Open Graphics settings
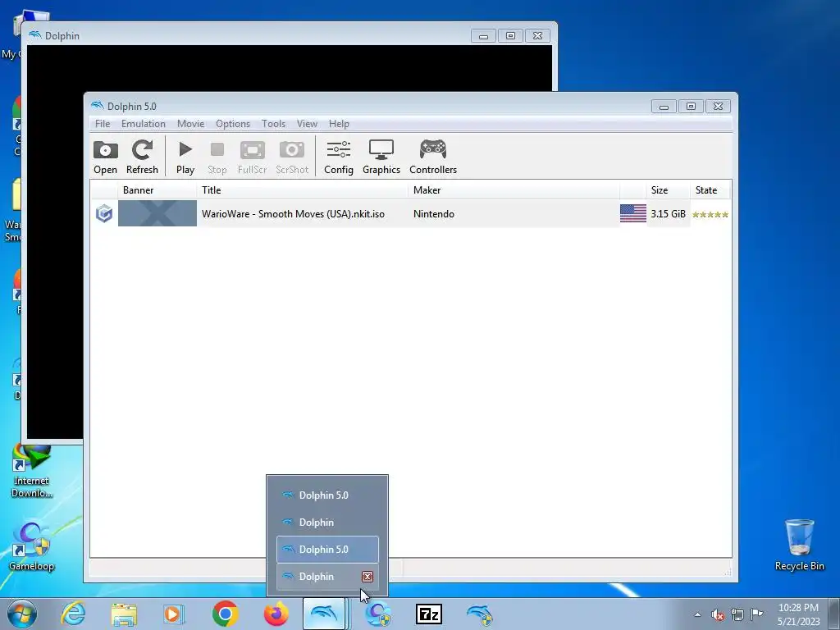Image resolution: width=840 pixels, height=630 pixels. coord(381,157)
